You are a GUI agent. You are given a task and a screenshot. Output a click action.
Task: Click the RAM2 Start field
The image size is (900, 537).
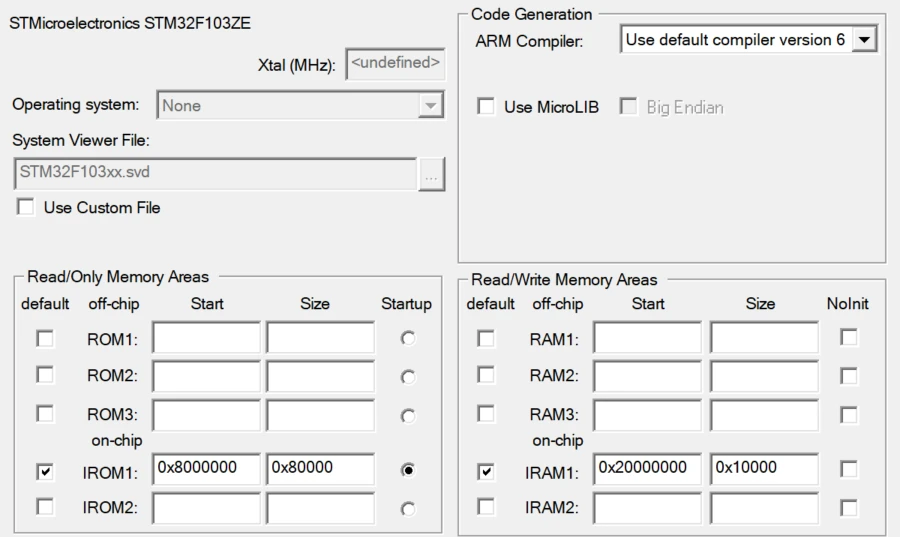[x=647, y=376]
